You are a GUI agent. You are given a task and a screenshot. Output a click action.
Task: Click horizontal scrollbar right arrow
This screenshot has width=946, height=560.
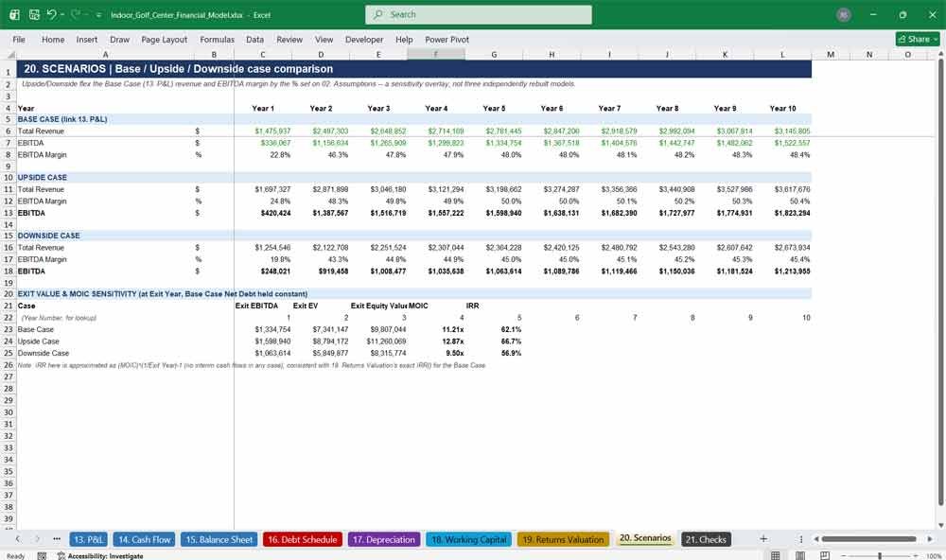[x=930, y=539]
